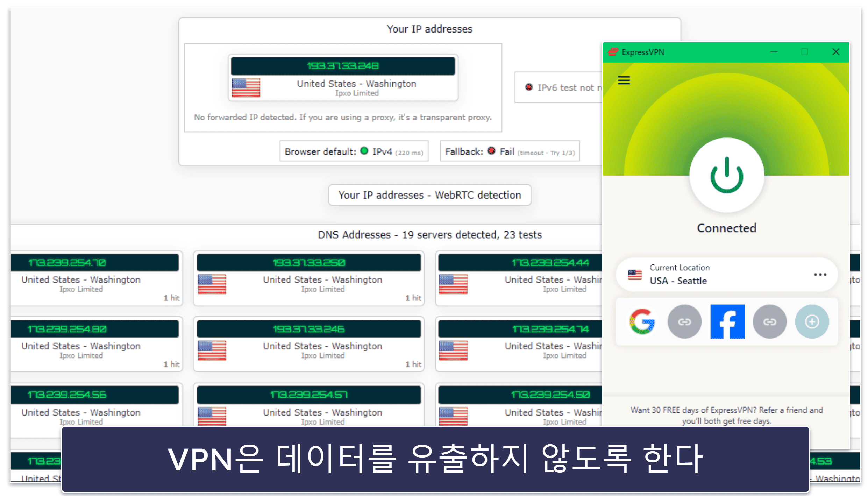The width and height of the screenshot is (868, 496).
Task: Click the flag beside 173.239.254.44
Action: pos(453,284)
